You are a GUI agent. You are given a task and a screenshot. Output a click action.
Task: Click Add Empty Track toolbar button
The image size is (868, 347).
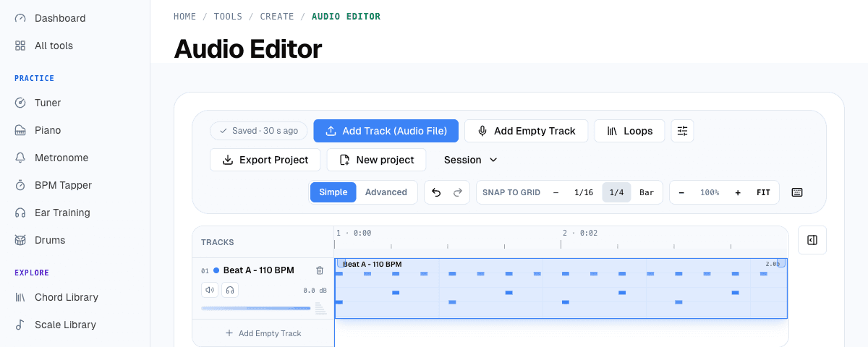pyautogui.click(x=527, y=131)
